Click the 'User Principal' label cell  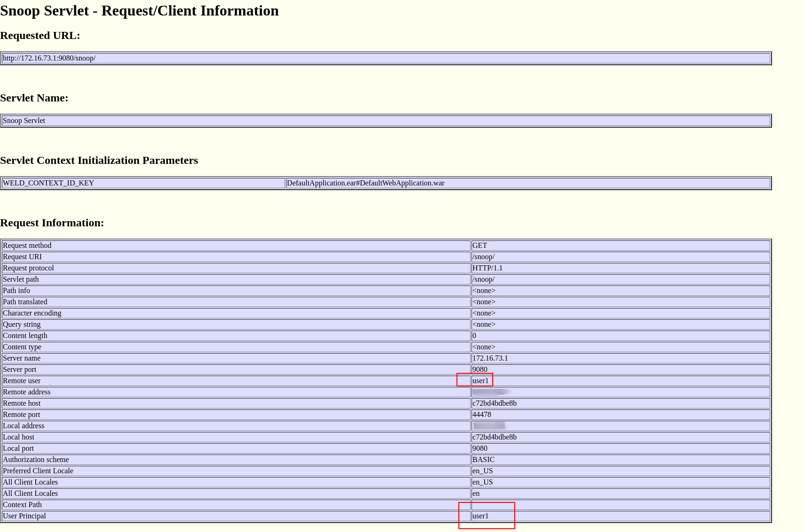coord(24,516)
